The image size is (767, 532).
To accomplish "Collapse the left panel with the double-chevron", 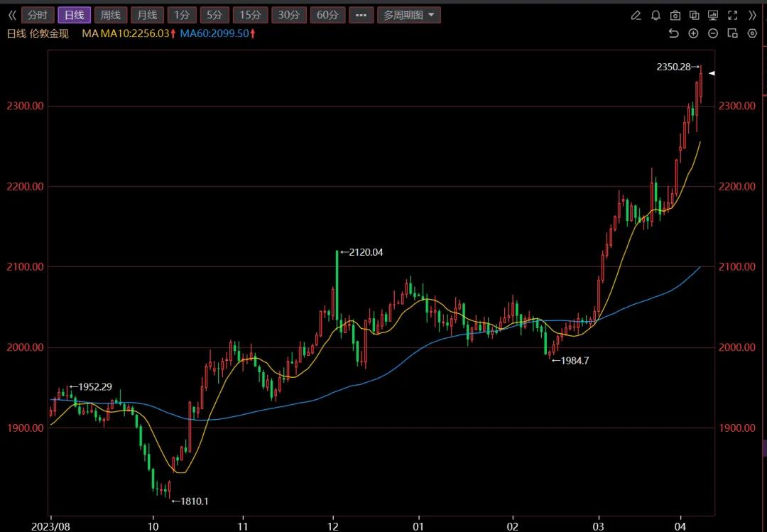I will click(12, 15).
